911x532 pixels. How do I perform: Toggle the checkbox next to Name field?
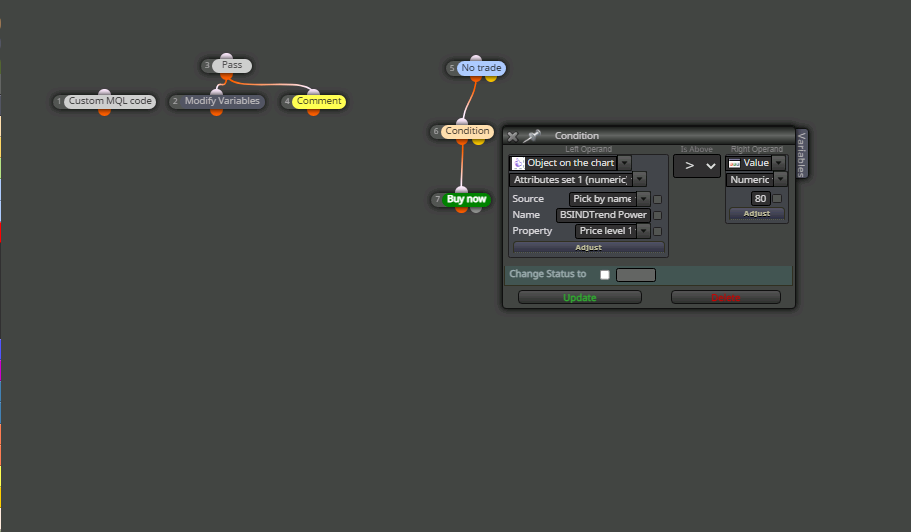pyautogui.click(x=658, y=215)
